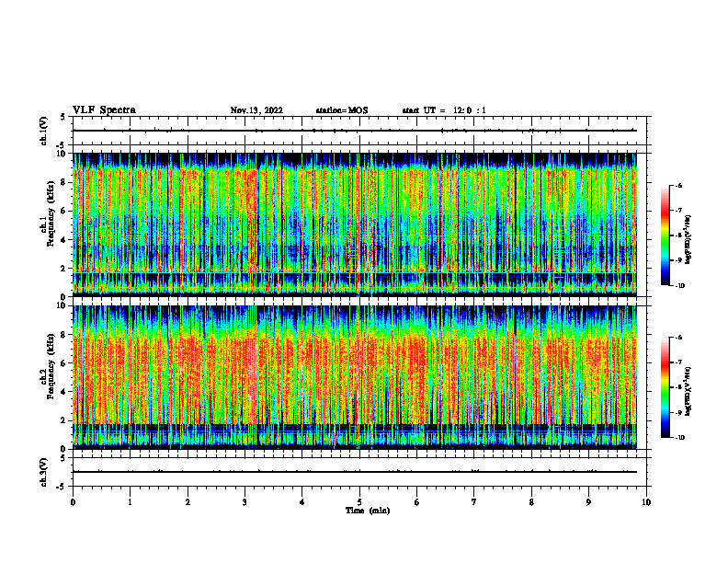Click the "station=MOS" header label
Image resolution: width=728 pixels, height=563 pixels.
[342, 110]
